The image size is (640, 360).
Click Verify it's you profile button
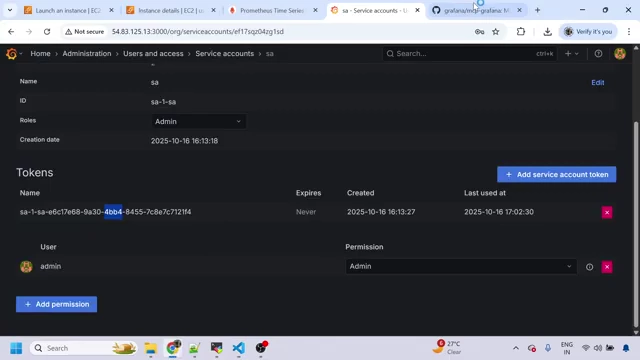pos(588,31)
